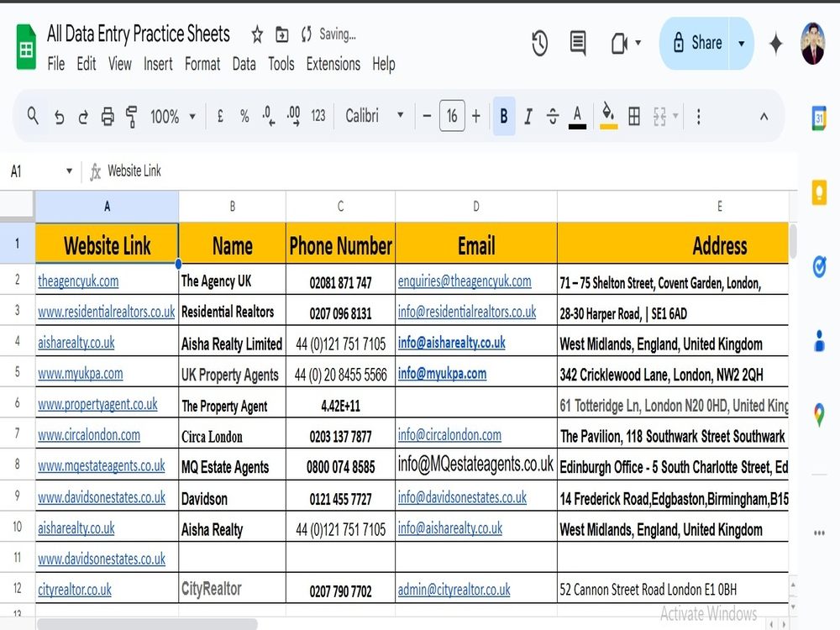Open the Extensions menu
This screenshot has height=630, width=840.
click(333, 65)
